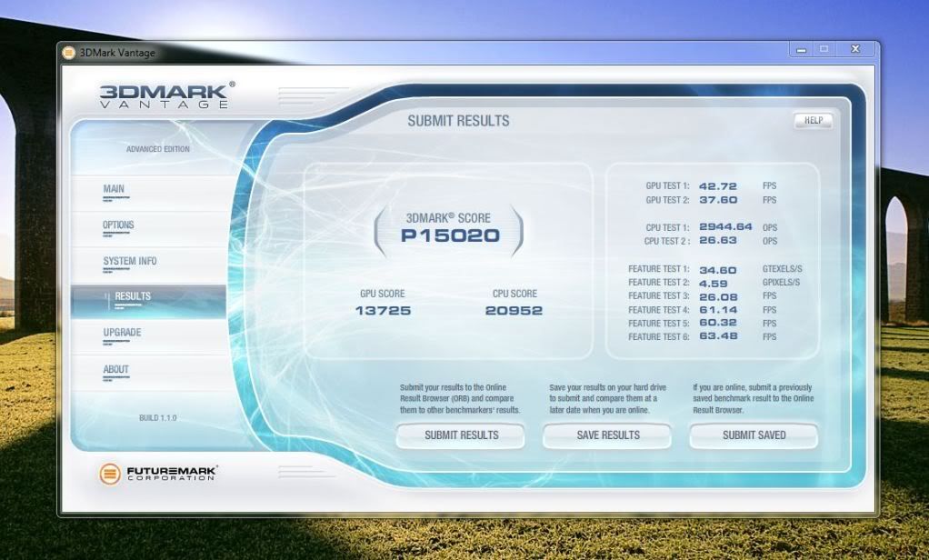This screenshot has height=560, width=929.
Task: Click Feature Test 4 value 61.14
Action: click(x=718, y=310)
